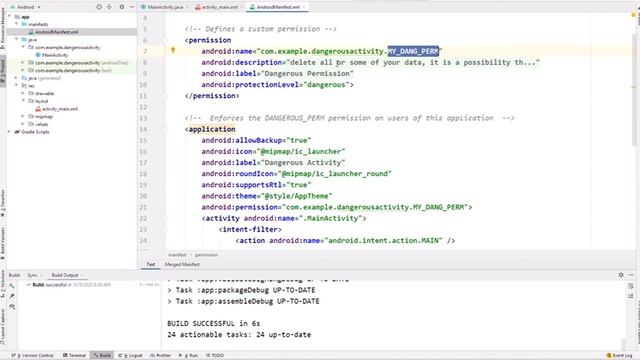Expand the drawable folder
This screenshot has height=360, width=640.
coord(23,93)
